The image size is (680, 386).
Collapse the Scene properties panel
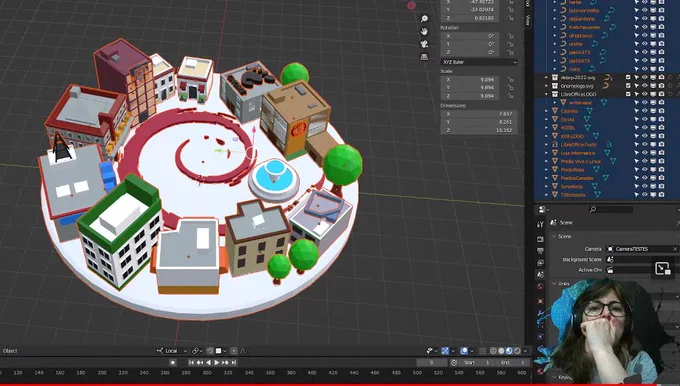pos(554,236)
